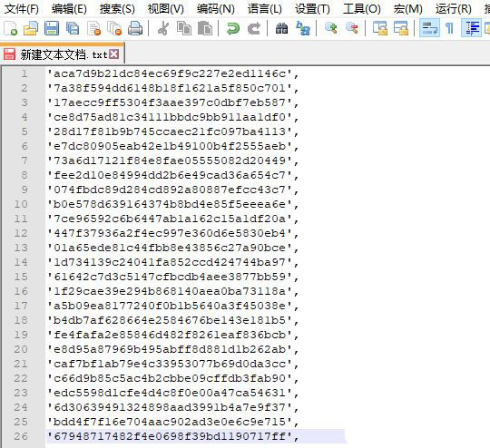Viewport: 490px width, 448px height.
Task: Open Find with the binoculars icon
Action: pos(281,28)
